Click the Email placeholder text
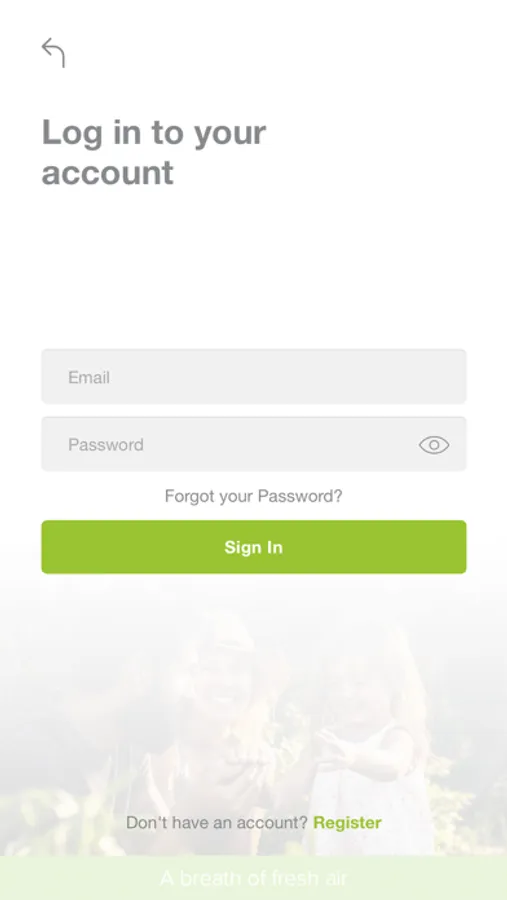The image size is (507, 900). point(89,377)
